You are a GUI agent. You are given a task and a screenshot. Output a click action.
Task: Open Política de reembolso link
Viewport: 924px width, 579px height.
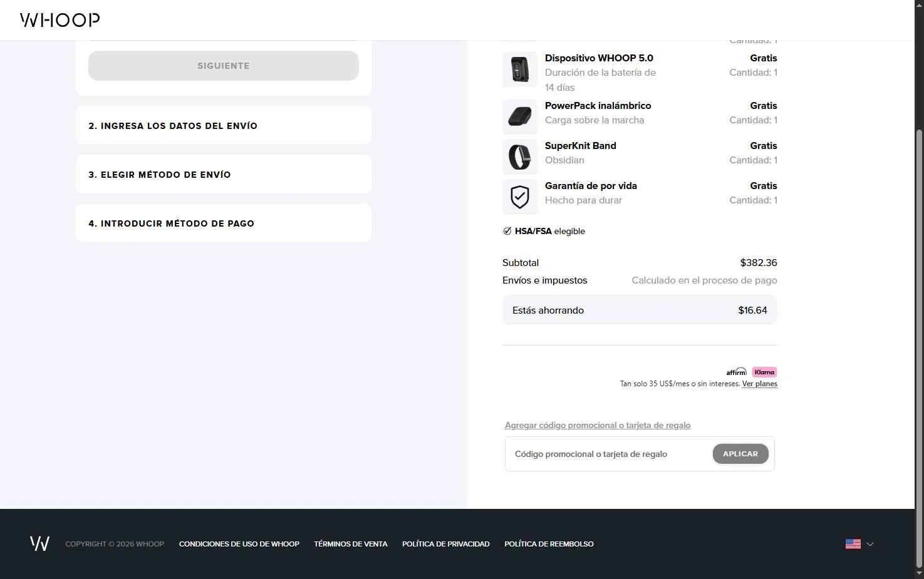[x=549, y=544]
